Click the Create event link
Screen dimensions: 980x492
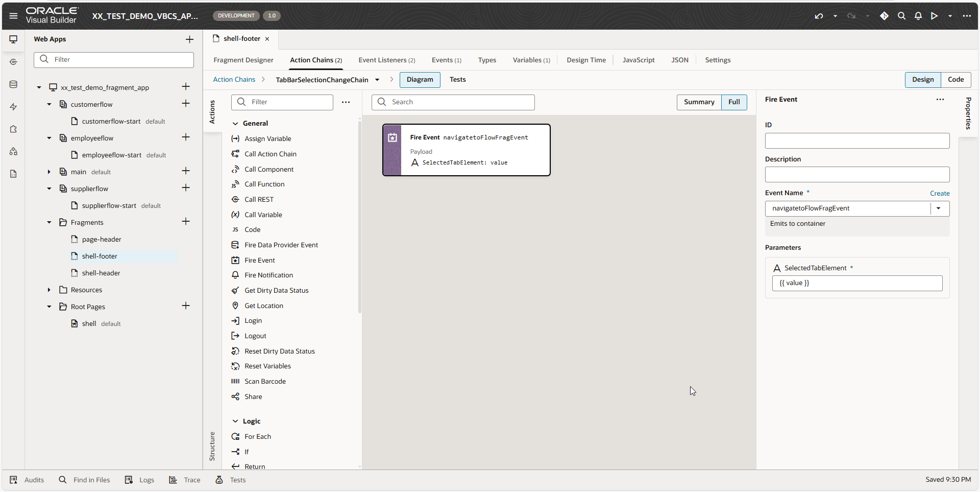point(939,193)
